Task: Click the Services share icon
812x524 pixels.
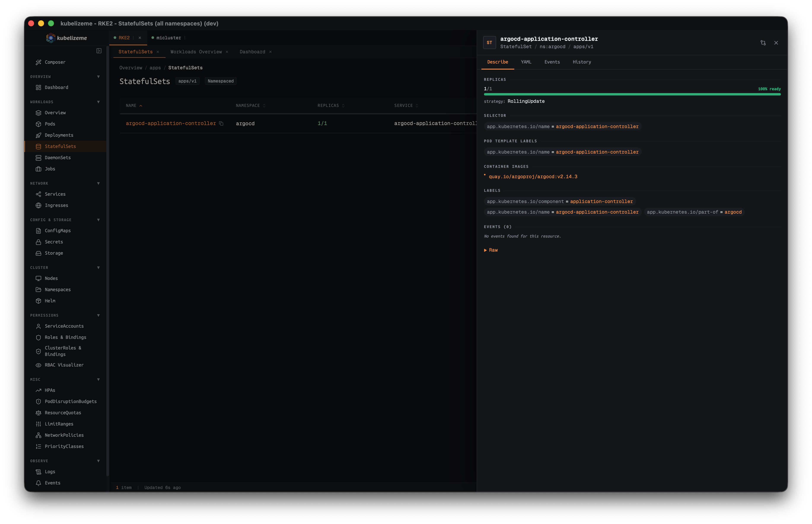Action: point(38,194)
